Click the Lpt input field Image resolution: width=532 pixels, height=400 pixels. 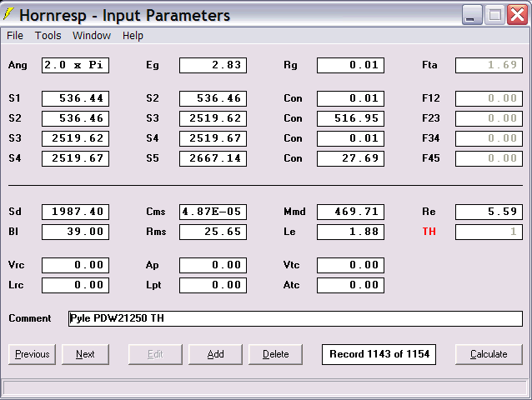213,285
